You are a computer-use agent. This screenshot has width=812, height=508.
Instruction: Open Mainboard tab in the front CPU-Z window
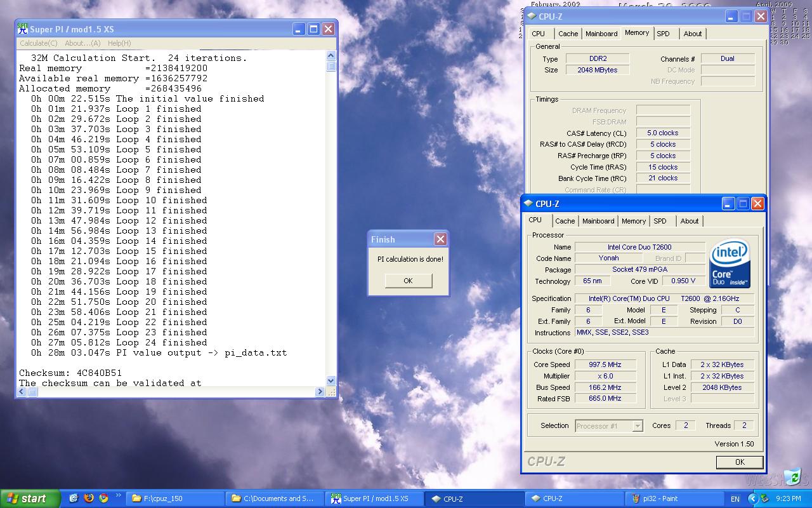(598, 221)
